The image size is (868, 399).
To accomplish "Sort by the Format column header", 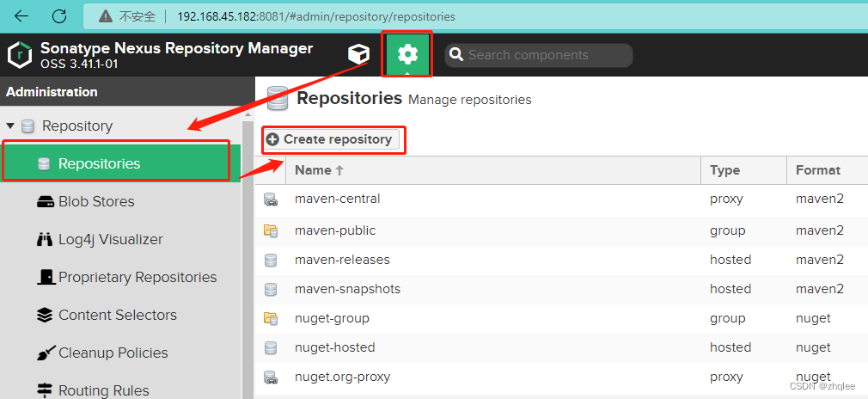I will coord(827,170).
